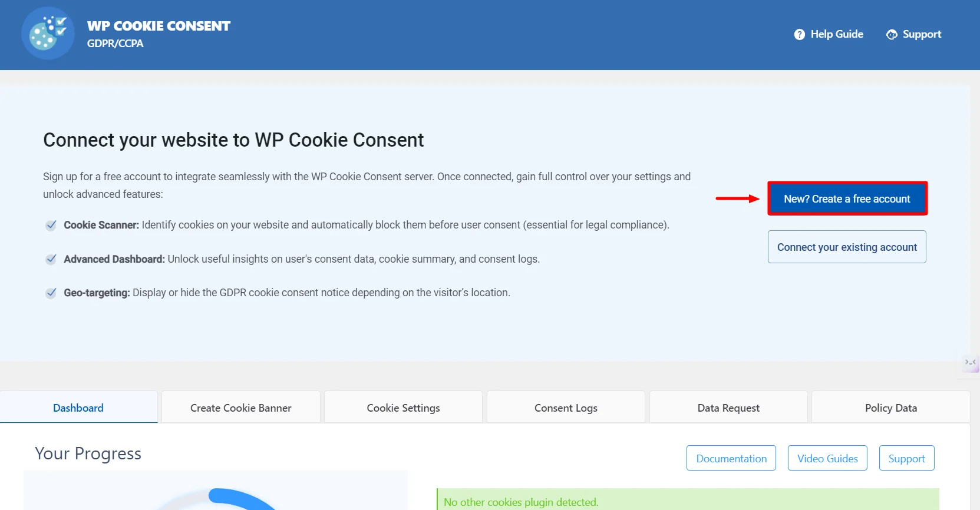This screenshot has height=510, width=980.
Task: Switch to the Dashboard tab
Action: 78,408
